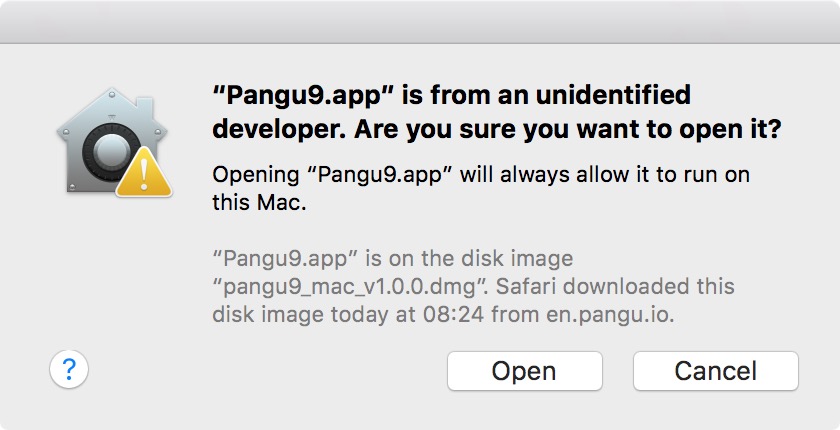
Task: Click the bold unidentified developer heading
Action: 497,112
